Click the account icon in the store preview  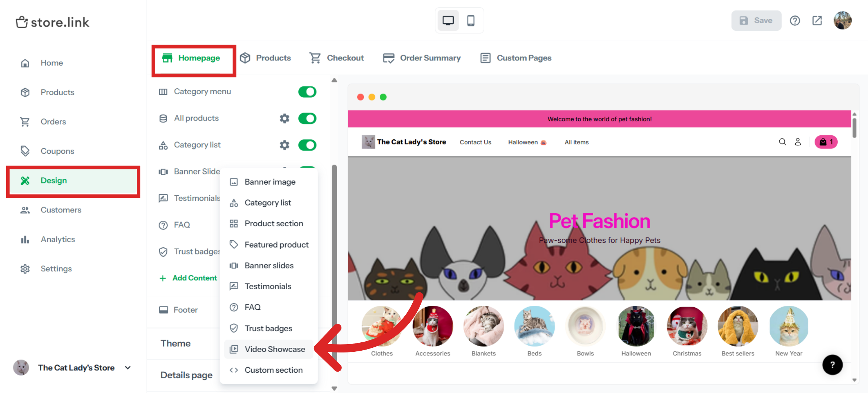point(797,142)
